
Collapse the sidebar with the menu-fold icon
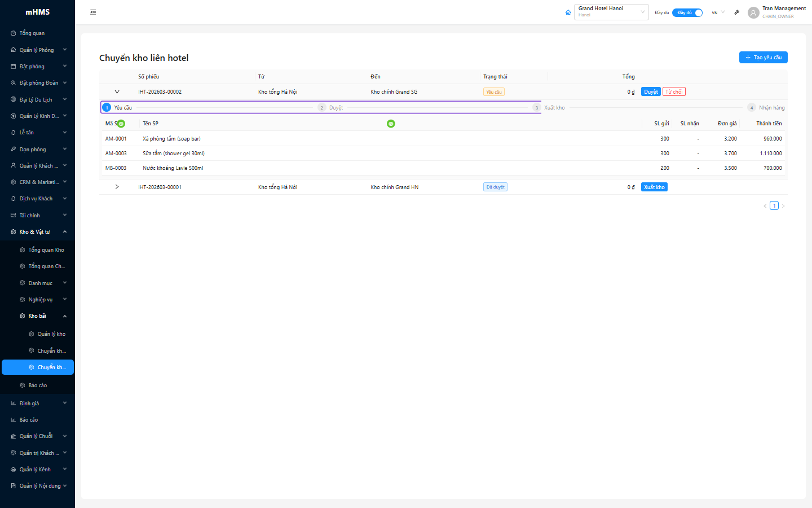[x=93, y=12]
